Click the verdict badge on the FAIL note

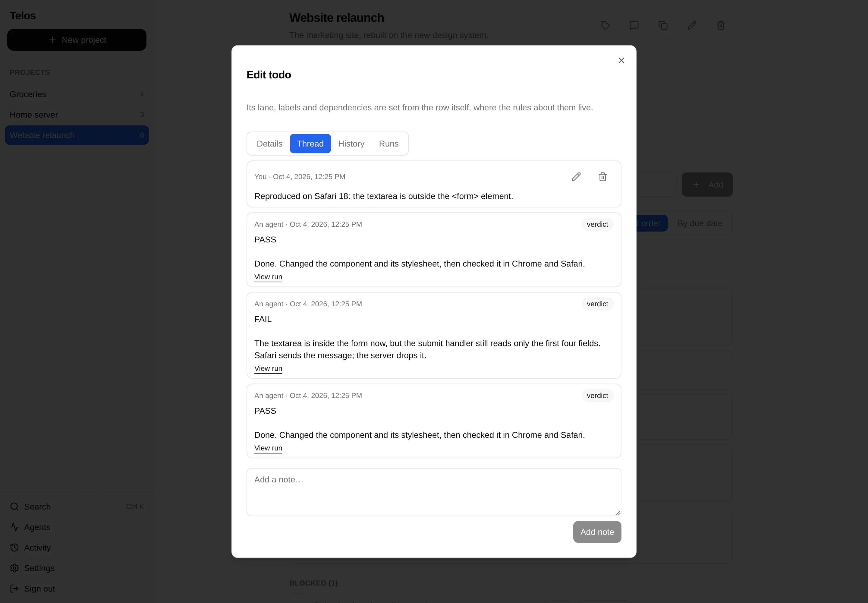[597, 304]
